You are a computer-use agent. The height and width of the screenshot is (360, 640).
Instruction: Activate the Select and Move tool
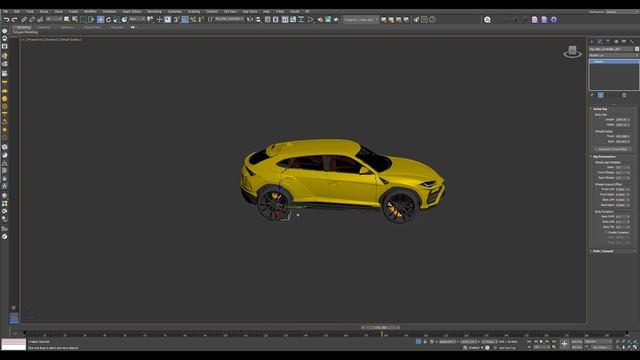[100, 20]
